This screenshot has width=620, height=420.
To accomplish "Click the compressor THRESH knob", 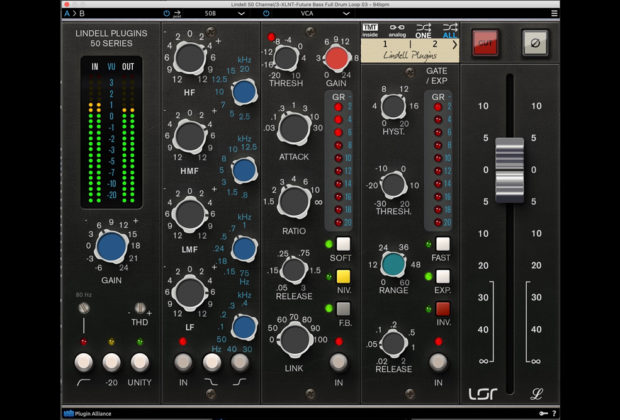I will click(x=286, y=59).
